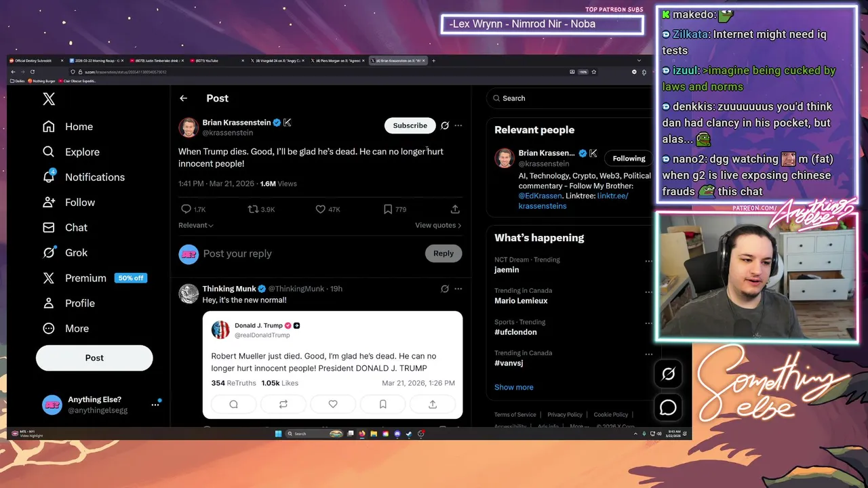Screen dimensions: 868x488
Task: Click ReTruth icon in embedded Trump post
Action: pos(283,404)
